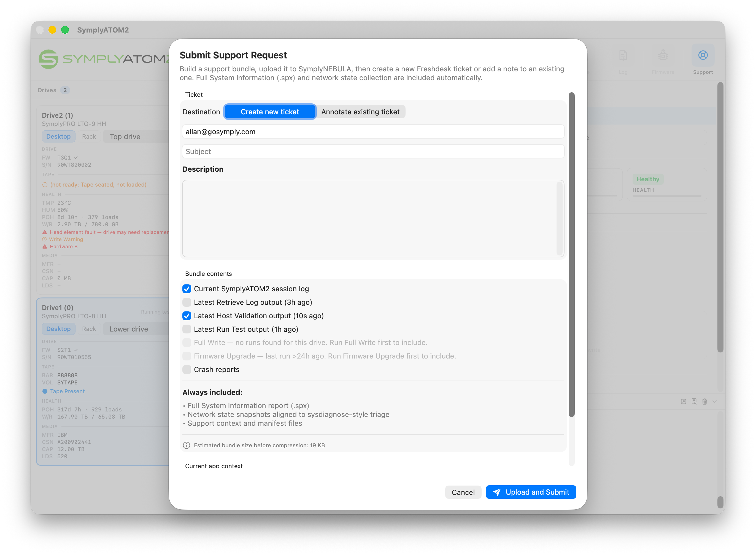
Task: Click serial number 90WT010555
Action: coord(74,357)
